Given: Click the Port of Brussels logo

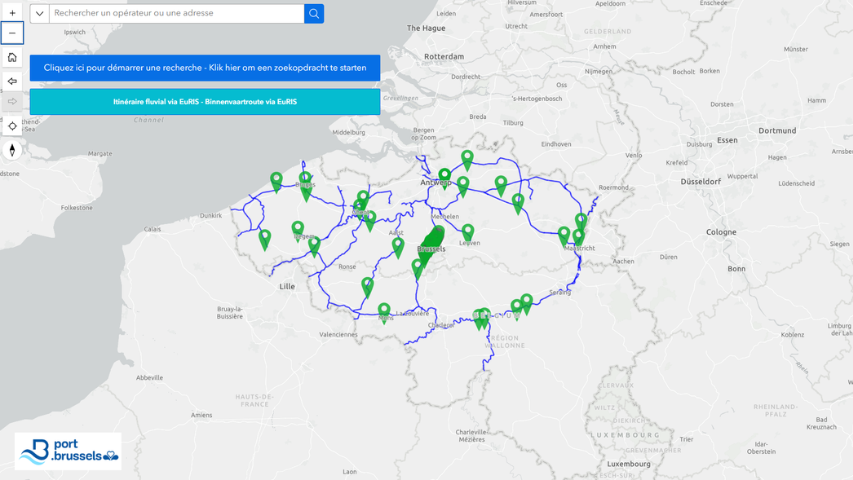Looking at the screenshot, I should coord(68,451).
